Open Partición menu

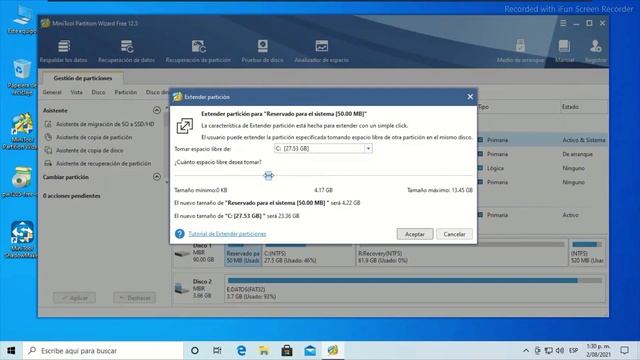coord(126,92)
